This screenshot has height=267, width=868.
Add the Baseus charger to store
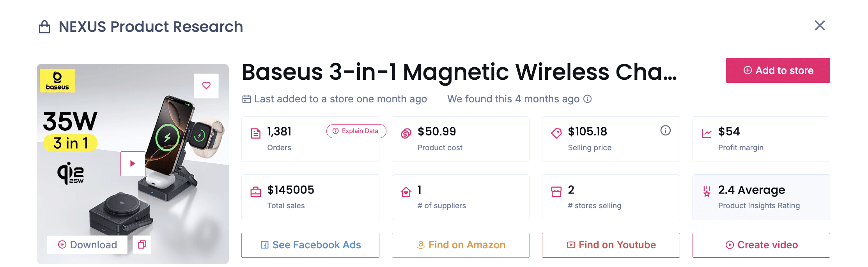[778, 70]
